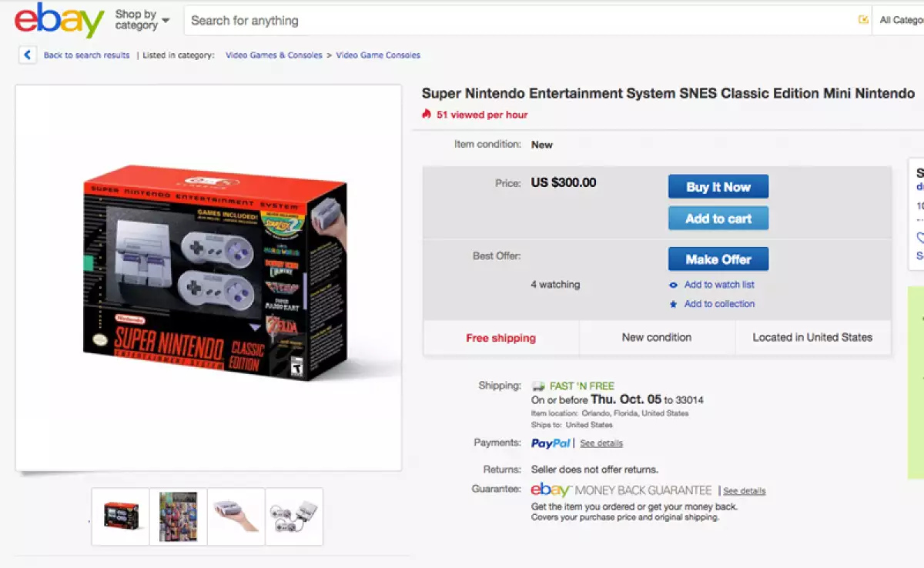
Task: Open the Video Game Consoles breadcrumb
Action: [x=378, y=55]
